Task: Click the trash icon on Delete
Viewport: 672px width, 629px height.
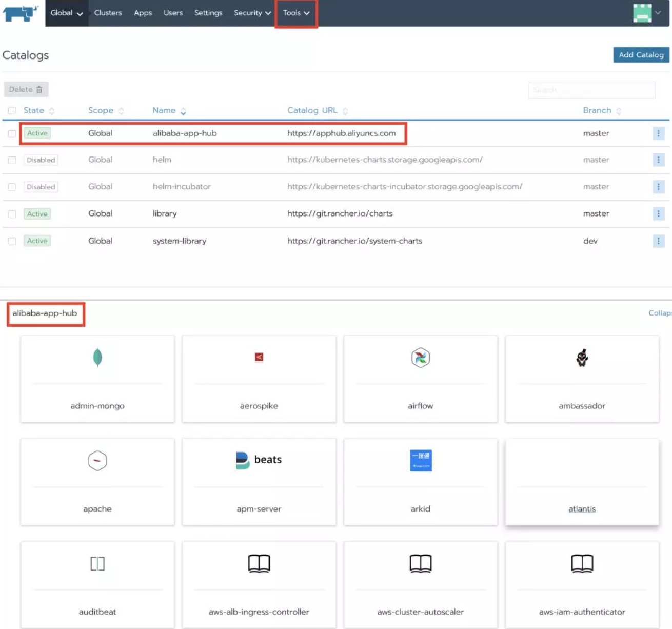Action: [x=39, y=90]
